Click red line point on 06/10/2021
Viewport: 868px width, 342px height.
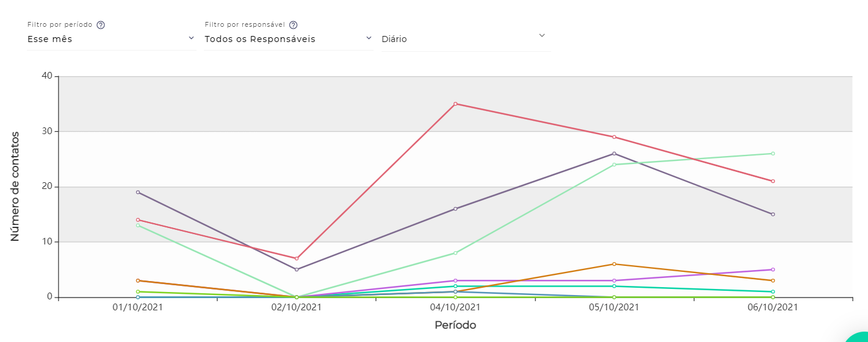click(773, 181)
